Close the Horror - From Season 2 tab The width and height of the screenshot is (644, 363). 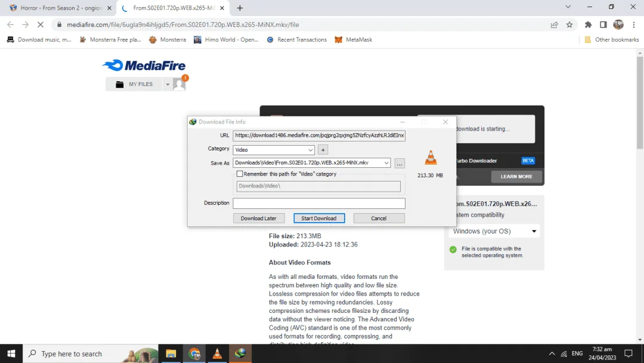(109, 8)
